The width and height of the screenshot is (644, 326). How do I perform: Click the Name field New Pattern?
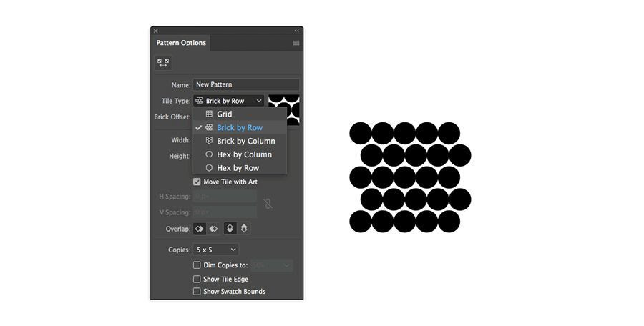click(246, 84)
